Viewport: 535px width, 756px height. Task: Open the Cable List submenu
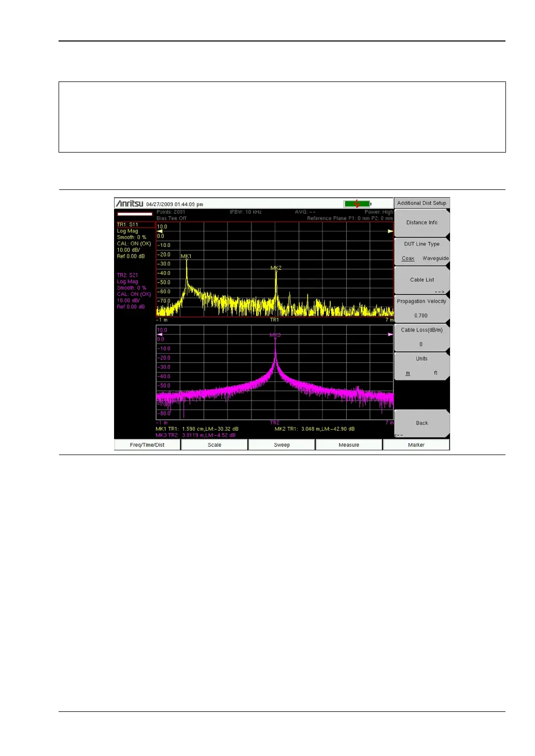(x=422, y=280)
